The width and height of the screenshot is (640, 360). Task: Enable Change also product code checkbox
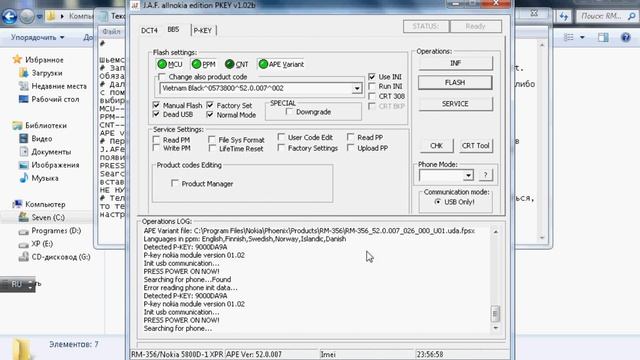pyautogui.click(x=162, y=77)
